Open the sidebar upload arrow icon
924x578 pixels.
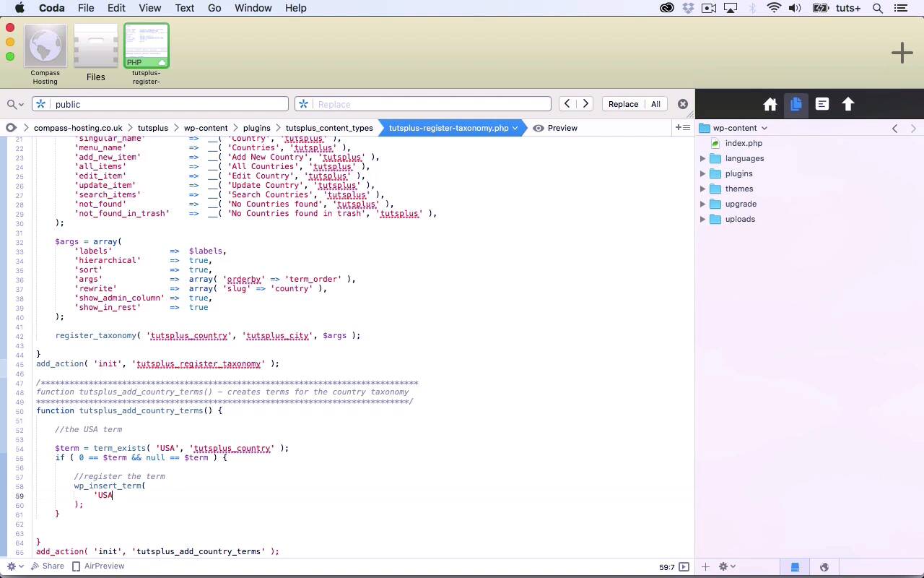click(848, 104)
